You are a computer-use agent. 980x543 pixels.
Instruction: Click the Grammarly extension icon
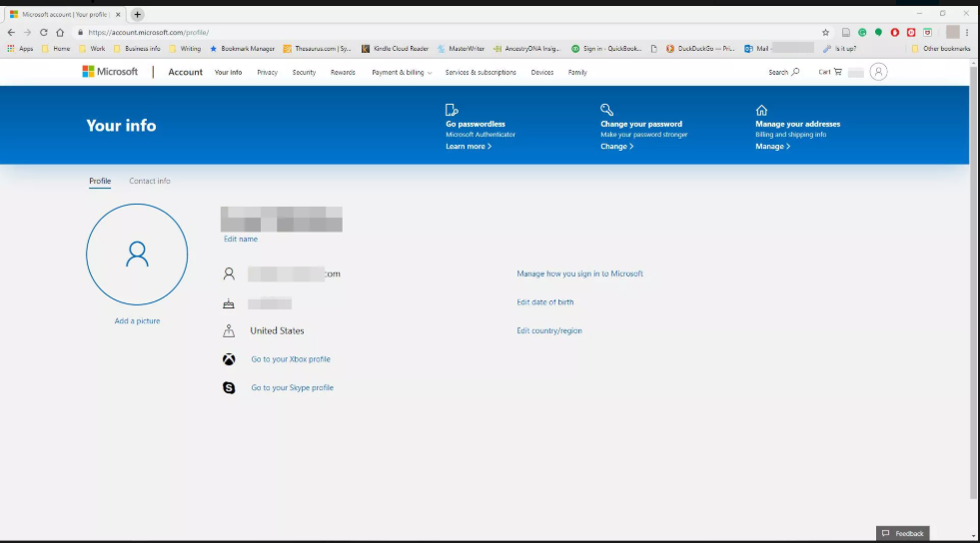(862, 33)
